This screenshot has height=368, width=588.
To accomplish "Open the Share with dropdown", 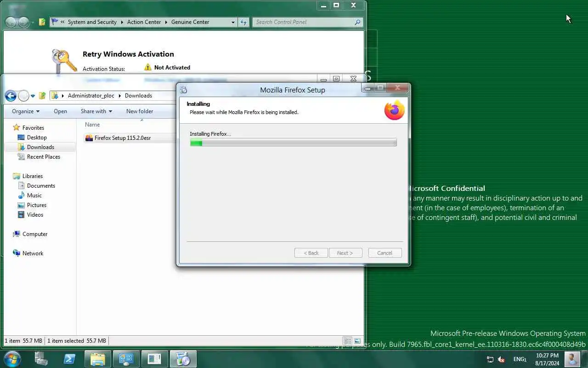I will coord(96,111).
